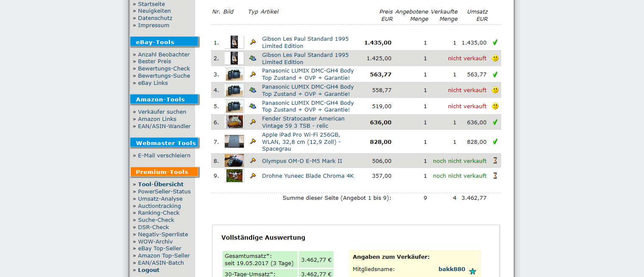Open the WOW-Archiv link

point(155,242)
